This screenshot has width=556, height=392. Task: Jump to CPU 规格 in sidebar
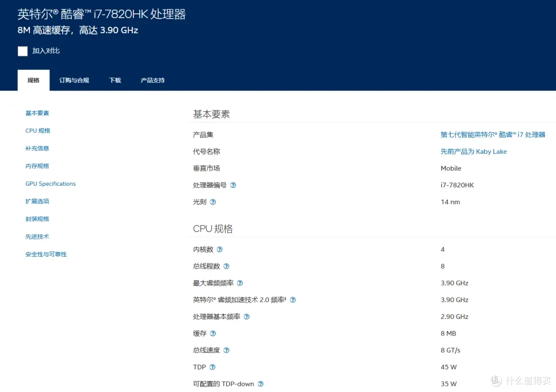pos(38,131)
